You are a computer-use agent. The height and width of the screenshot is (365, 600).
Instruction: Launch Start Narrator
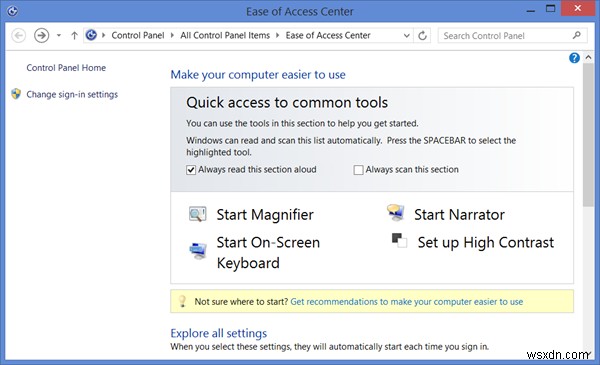tap(459, 215)
